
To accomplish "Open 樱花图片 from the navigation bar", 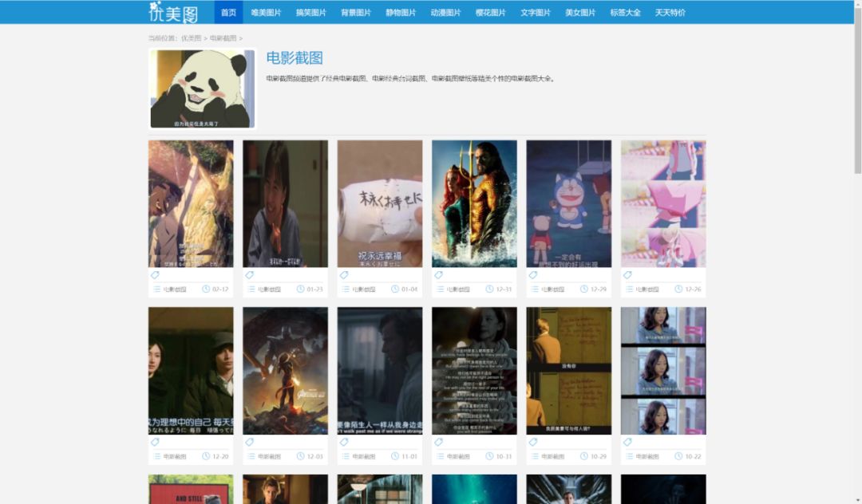I will point(490,12).
